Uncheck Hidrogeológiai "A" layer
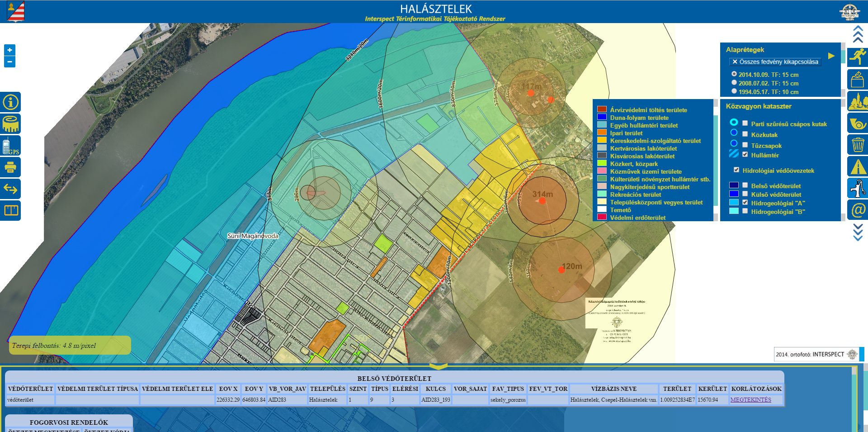868x432 pixels. [x=745, y=202]
